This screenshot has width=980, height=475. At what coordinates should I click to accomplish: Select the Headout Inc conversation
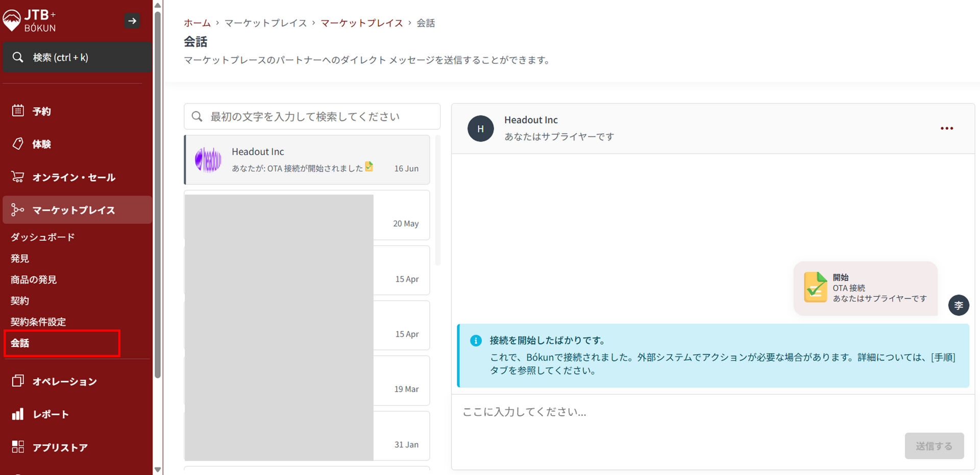click(x=307, y=160)
